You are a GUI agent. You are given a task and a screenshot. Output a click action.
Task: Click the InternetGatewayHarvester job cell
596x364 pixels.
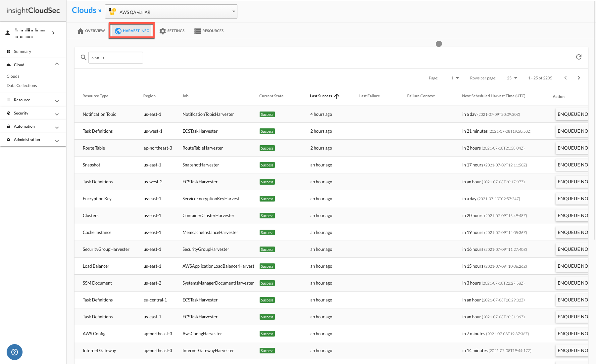pyautogui.click(x=208, y=350)
